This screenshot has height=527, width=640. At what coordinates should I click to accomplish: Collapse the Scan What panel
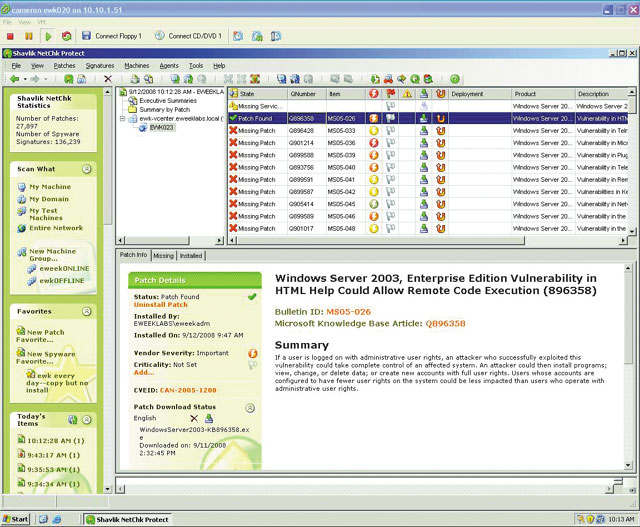[x=87, y=169]
